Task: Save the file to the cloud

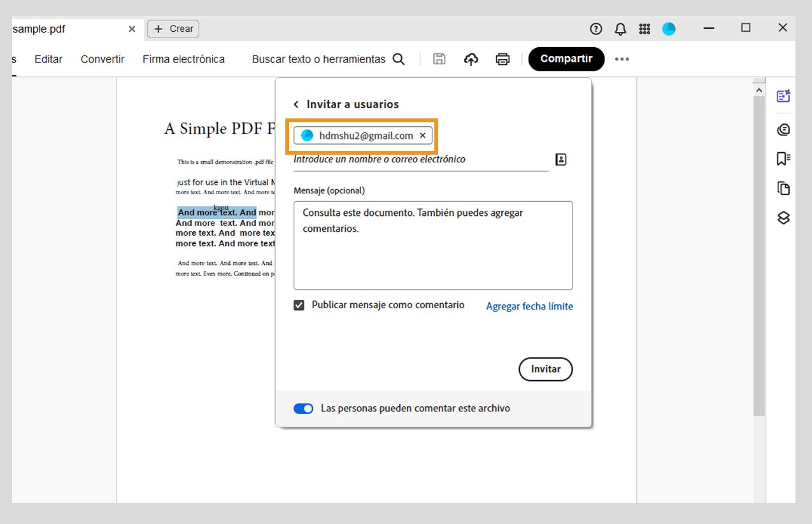Action: click(471, 59)
